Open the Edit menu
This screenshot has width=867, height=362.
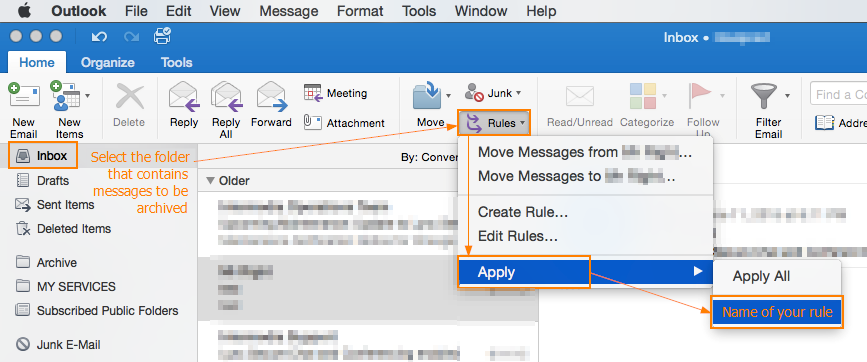[179, 11]
